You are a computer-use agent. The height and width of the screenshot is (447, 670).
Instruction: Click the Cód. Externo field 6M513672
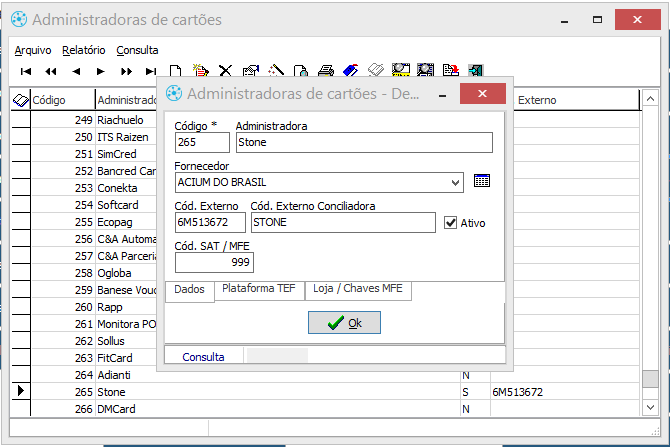210,223
